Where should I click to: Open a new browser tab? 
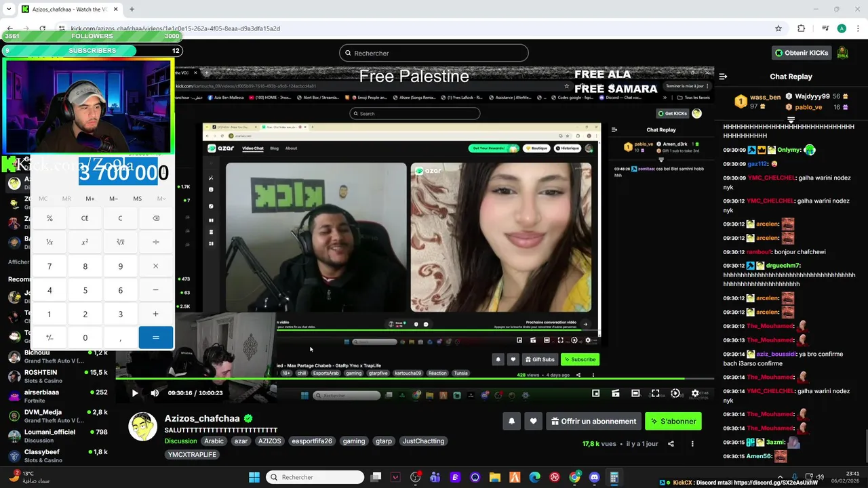coord(132,9)
